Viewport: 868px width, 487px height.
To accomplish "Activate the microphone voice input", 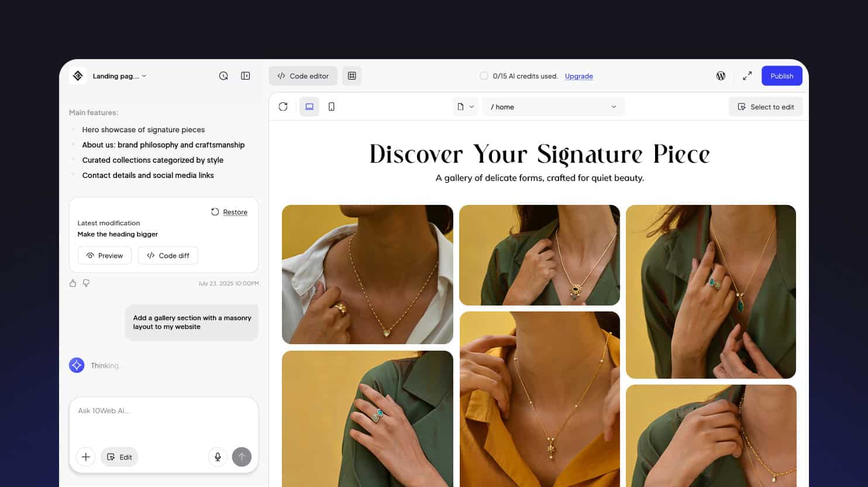I will tap(218, 457).
